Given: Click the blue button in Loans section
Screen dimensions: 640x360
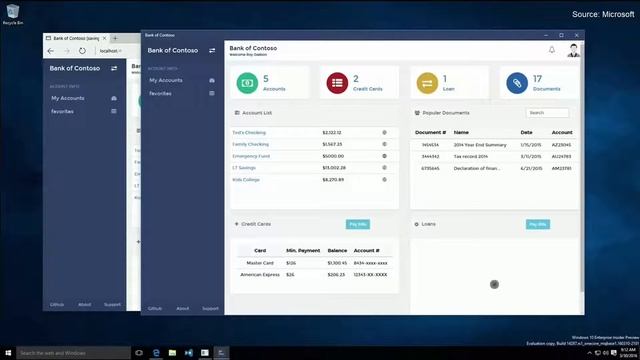Looking at the screenshot, I should 538,224.
